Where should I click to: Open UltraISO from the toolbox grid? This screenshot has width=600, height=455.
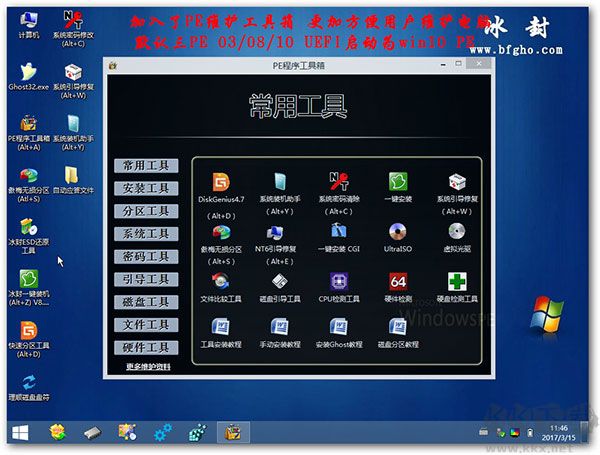397,232
